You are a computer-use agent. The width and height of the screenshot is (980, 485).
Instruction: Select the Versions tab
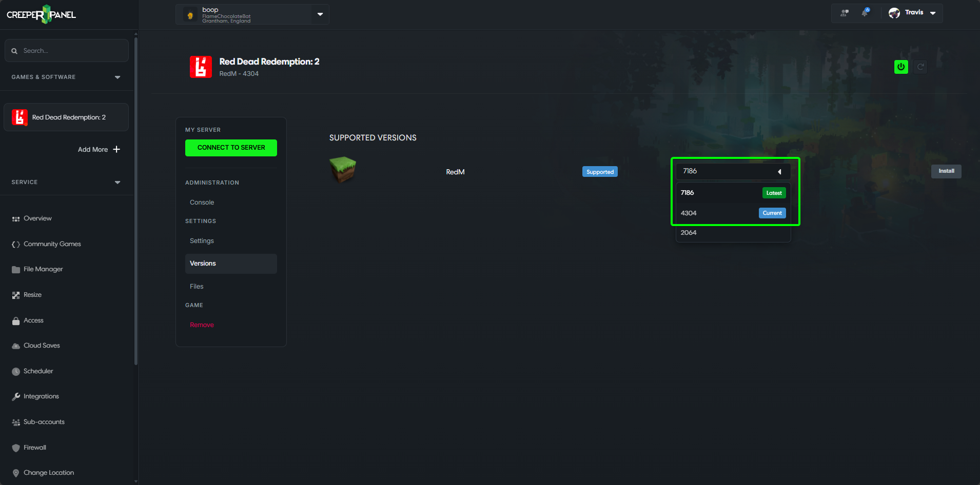coord(231,264)
